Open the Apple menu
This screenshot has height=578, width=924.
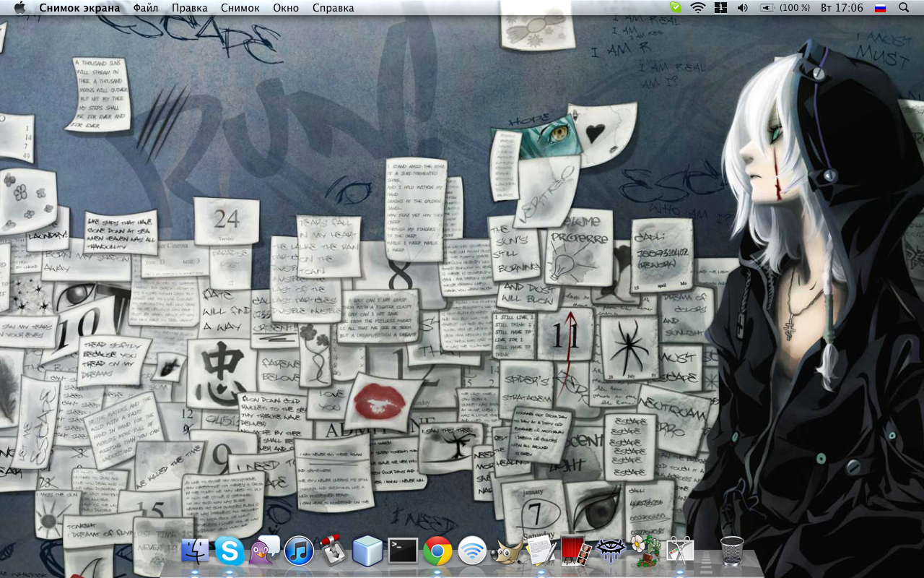(19, 8)
